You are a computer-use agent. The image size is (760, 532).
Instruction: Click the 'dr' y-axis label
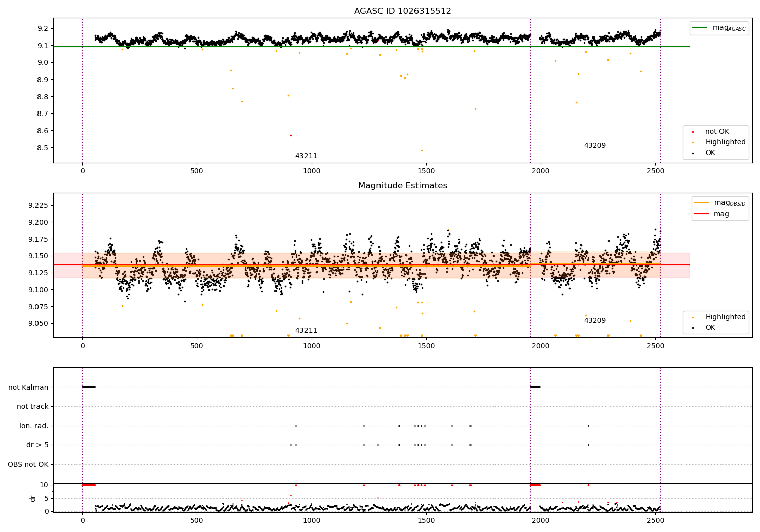pos(33,498)
